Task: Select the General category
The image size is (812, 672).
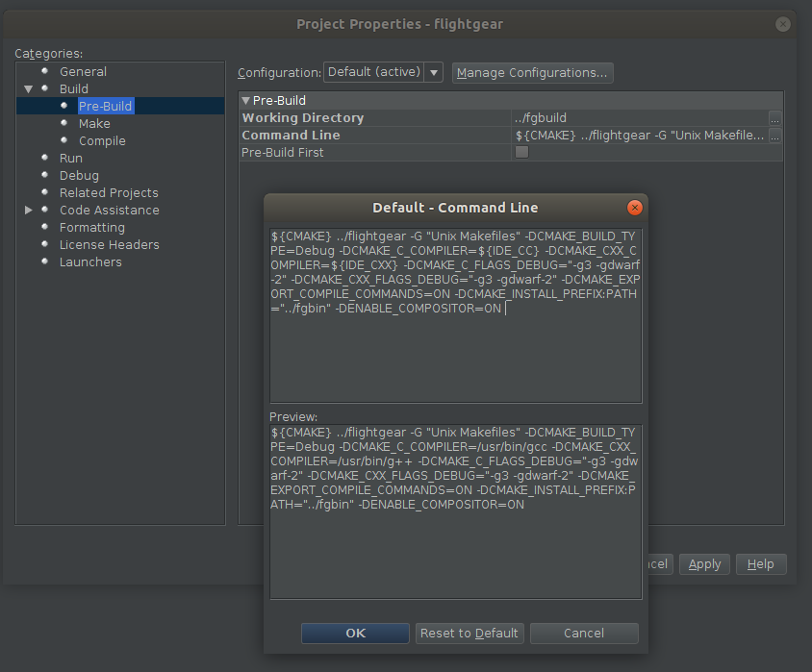Action: coord(83,71)
